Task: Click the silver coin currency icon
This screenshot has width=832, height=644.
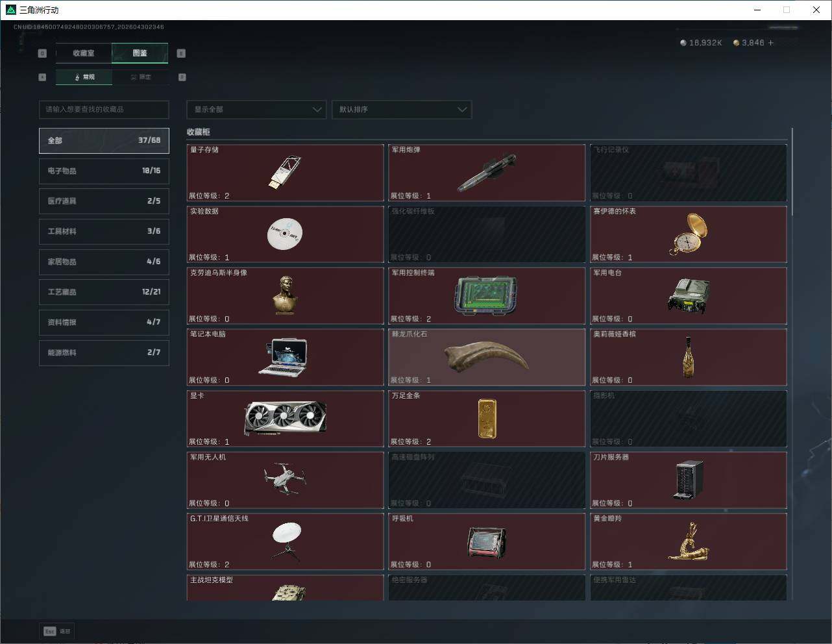Action: (x=683, y=43)
